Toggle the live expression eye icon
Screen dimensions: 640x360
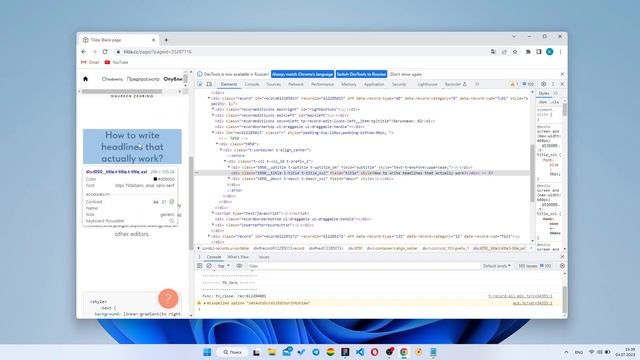(x=239, y=266)
